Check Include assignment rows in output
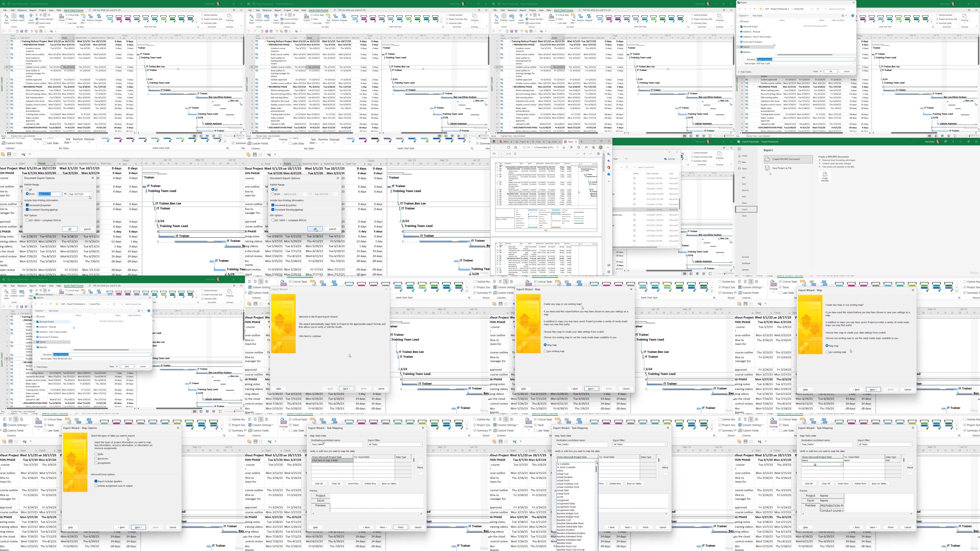This screenshot has height=551, width=980. click(96, 485)
